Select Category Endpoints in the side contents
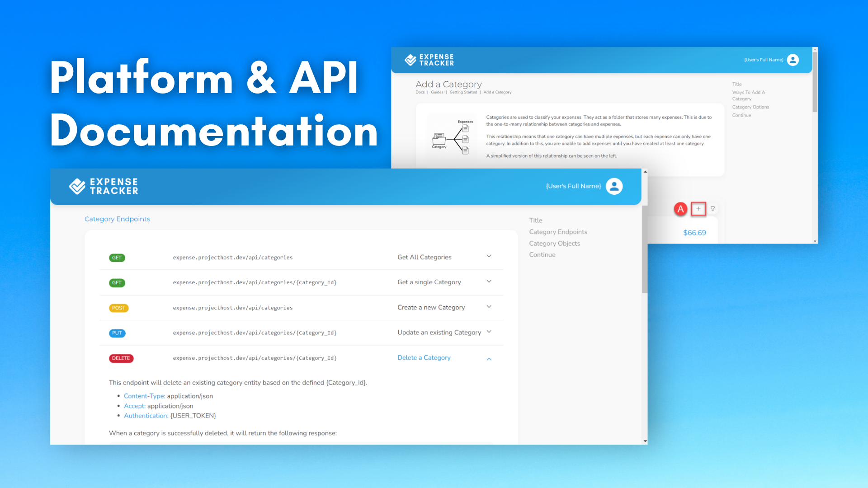This screenshot has width=868, height=488. (x=558, y=232)
